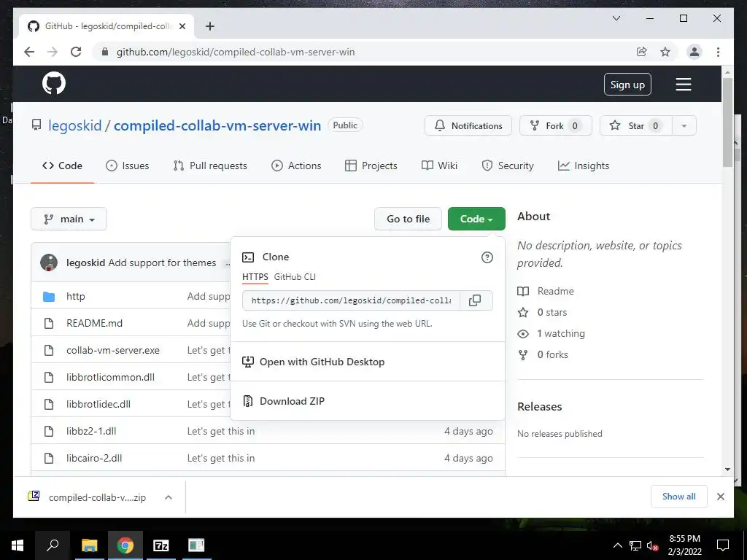Open the Projects tab

371,166
